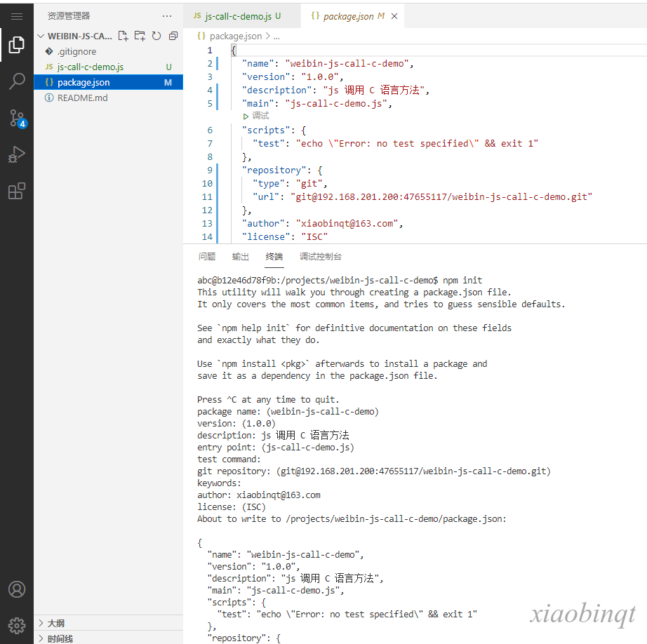Click the "repository" key on line 9
Viewport: 647px width, 644px height.
(x=274, y=170)
